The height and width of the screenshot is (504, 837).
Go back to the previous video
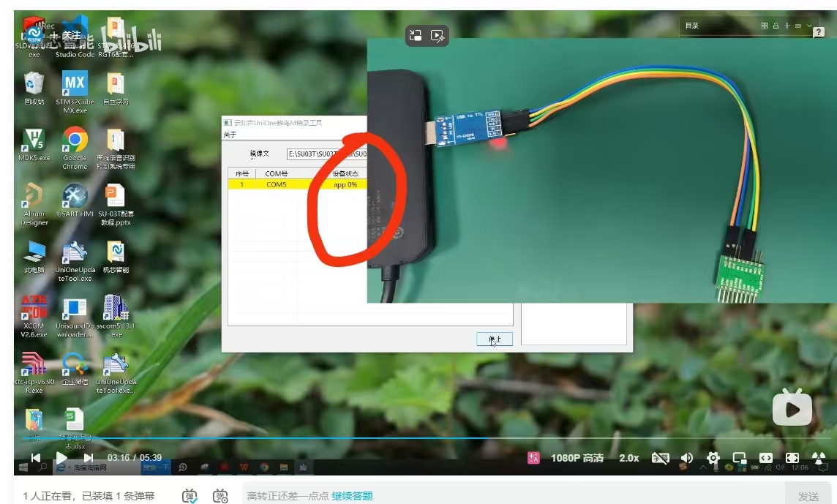(x=35, y=457)
